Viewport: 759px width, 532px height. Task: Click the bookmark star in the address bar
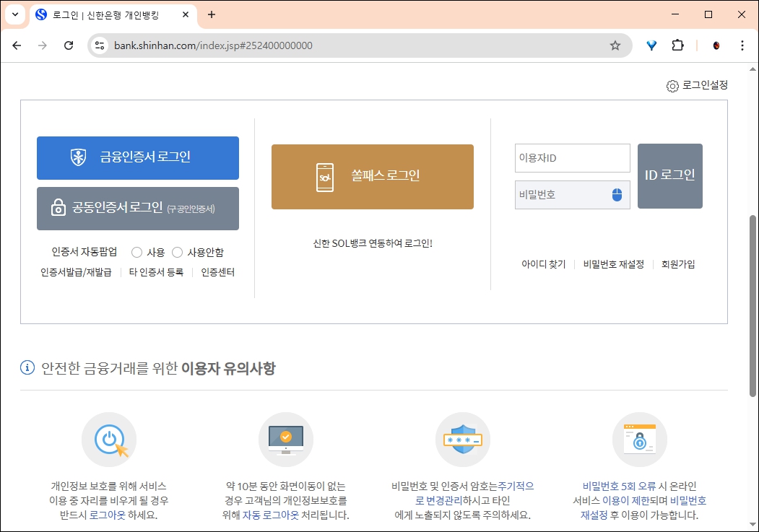coord(615,45)
